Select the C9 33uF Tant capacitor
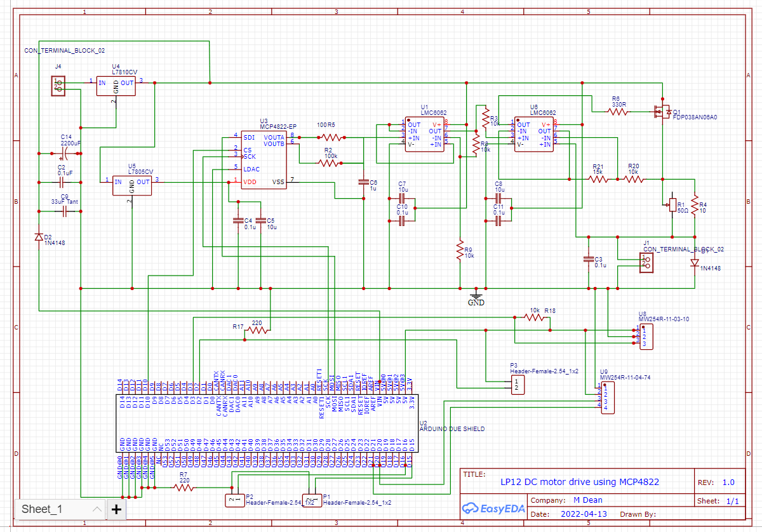762x532 pixels. pyautogui.click(x=65, y=211)
